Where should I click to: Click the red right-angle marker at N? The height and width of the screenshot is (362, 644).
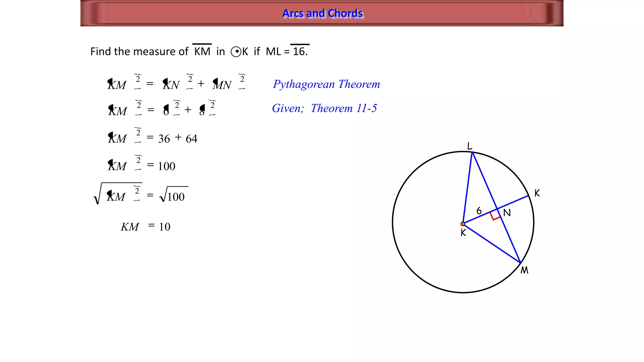click(495, 216)
